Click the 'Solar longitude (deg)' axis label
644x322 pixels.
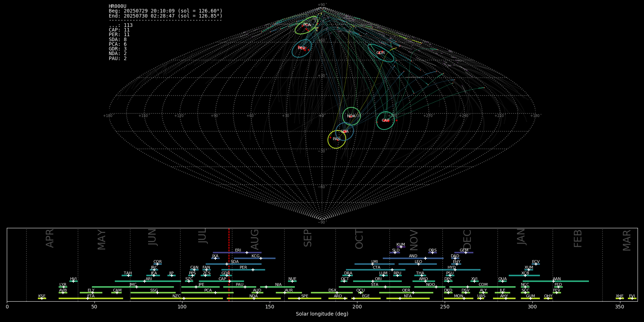[322, 314]
